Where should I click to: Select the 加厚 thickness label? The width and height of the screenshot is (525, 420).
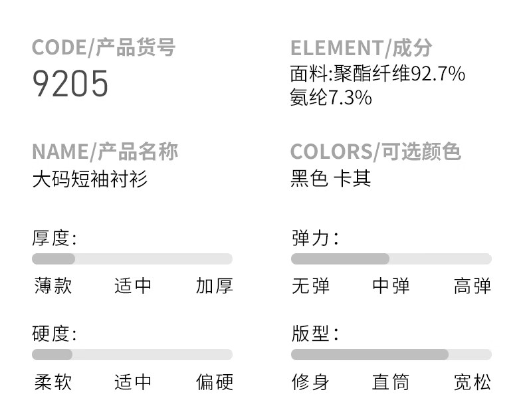214,286
